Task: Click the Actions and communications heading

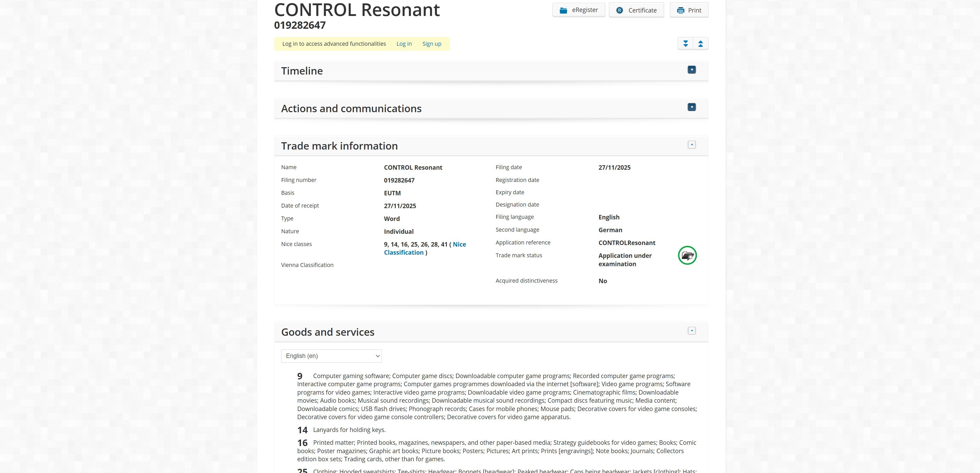Action: pyautogui.click(x=351, y=109)
